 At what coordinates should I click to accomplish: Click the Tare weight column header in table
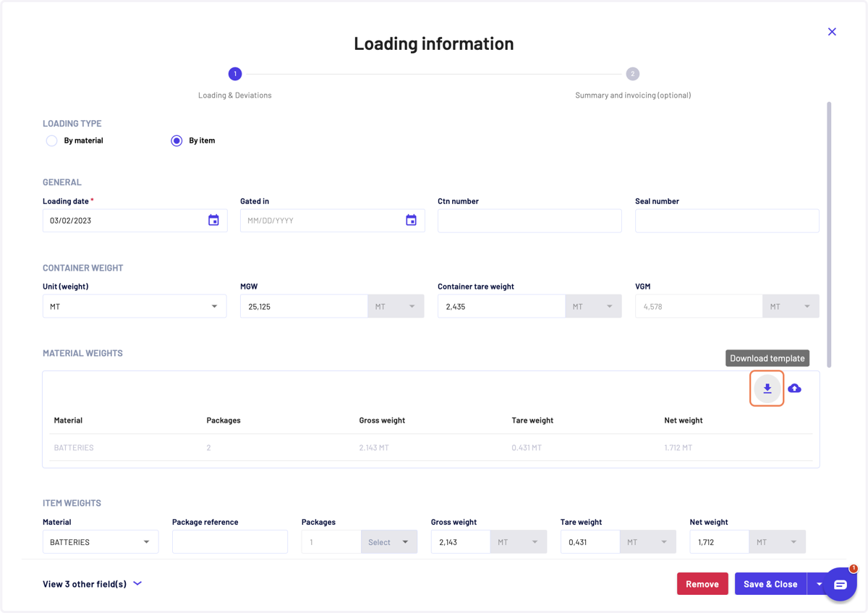(x=532, y=420)
